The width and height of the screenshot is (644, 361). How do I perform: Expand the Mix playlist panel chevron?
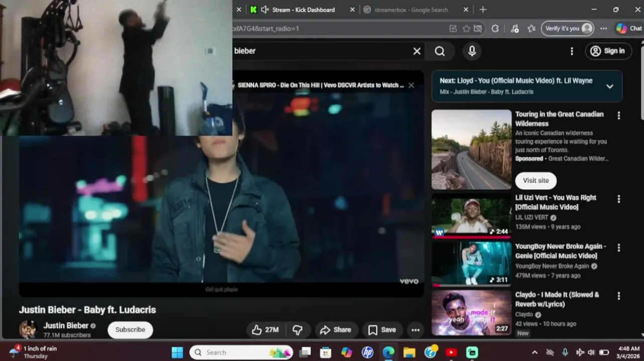(x=609, y=86)
